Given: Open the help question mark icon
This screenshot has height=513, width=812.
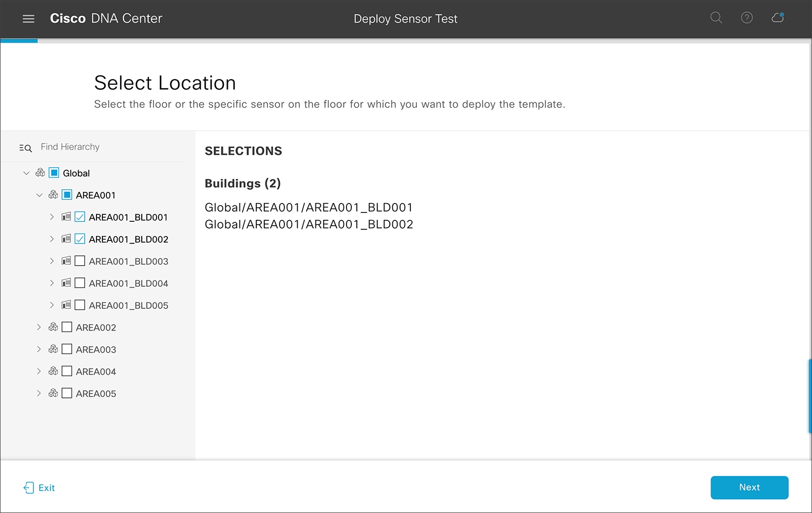Looking at the screenshot, I should tap(747, 18).
